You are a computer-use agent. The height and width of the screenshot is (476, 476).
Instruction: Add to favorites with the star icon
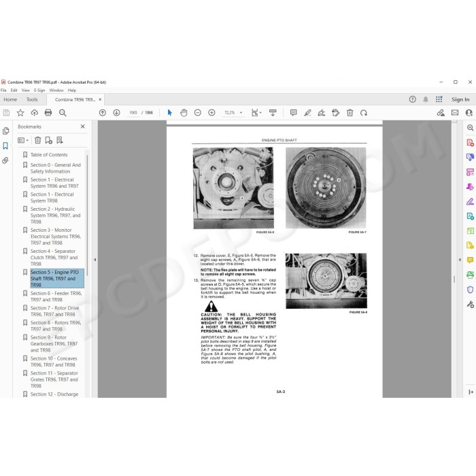tap(20, 113)
